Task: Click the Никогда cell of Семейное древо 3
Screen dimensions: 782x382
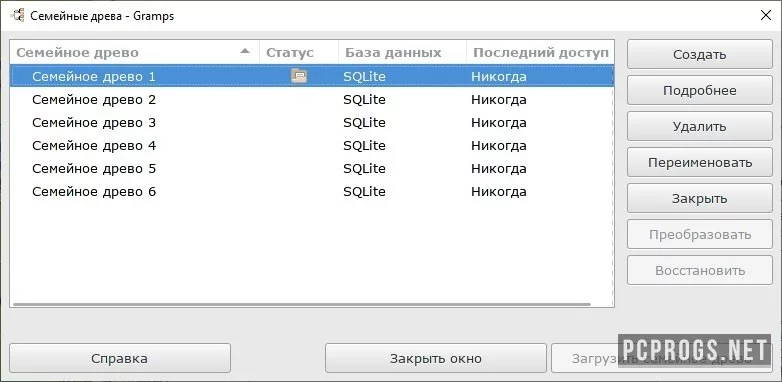Action: (x=499, y=123)
